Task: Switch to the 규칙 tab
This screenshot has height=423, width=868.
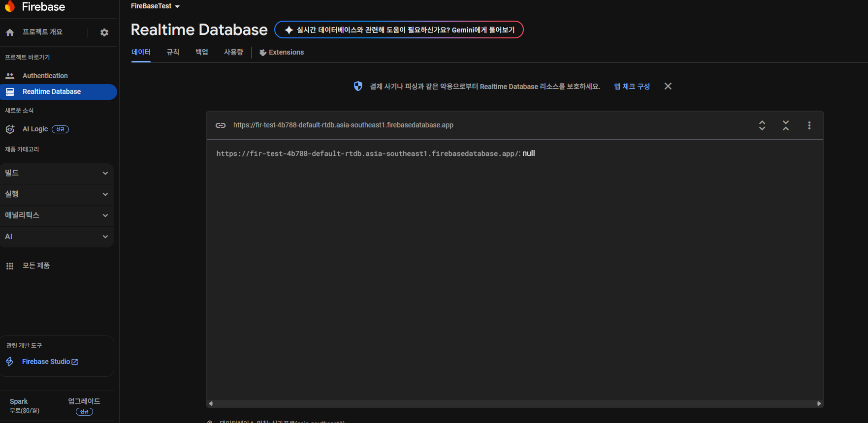Action: [173, 52]
